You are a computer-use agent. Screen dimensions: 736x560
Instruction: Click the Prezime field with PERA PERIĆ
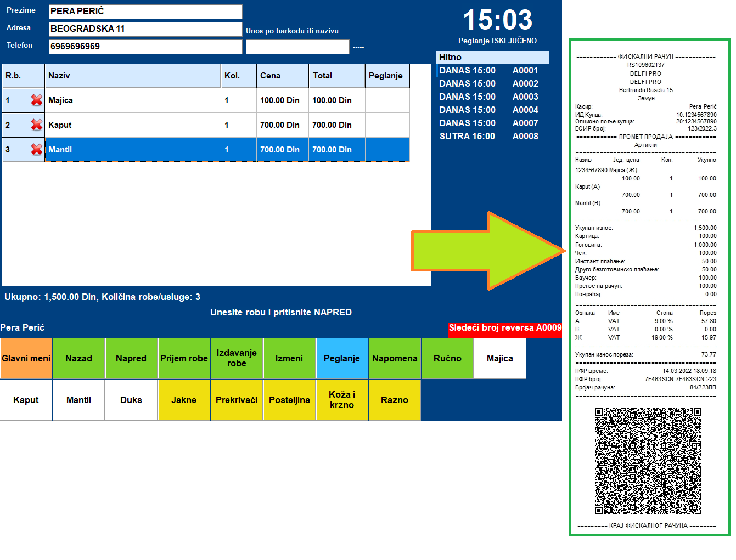coord(145,12)
